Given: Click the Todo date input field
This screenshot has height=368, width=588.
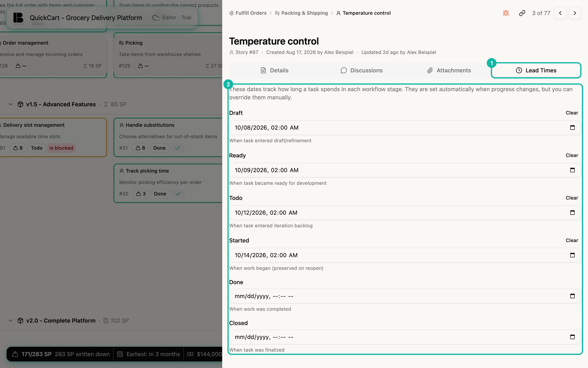Looking at the screenshot, I should coord(405,213).
